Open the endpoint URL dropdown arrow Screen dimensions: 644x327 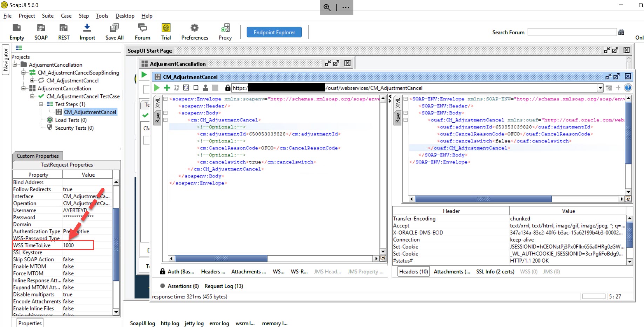(x=600, y=88)
